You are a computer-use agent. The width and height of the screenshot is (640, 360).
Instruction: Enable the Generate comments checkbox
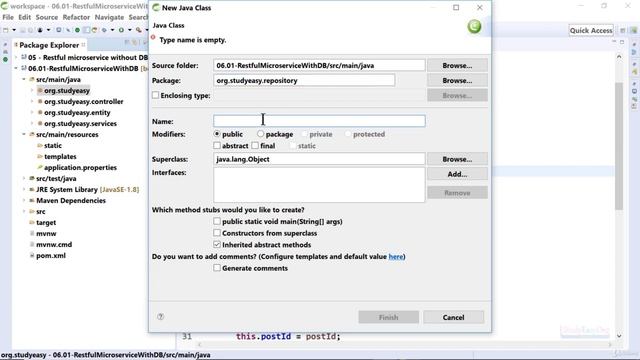pyautogui.click(x=217, y=268)
